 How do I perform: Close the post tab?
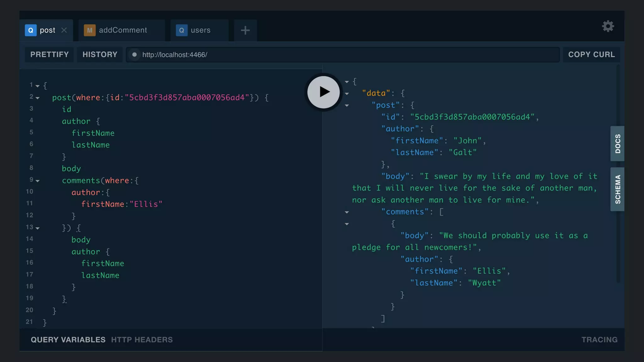tap(64, 30)
